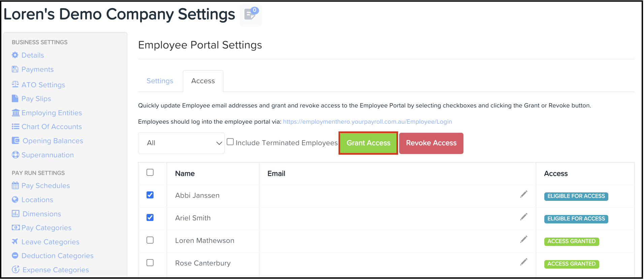Click the gear icon next to Details
The height and width of the screenshot is (279, 644).
(x=15, y=55)
